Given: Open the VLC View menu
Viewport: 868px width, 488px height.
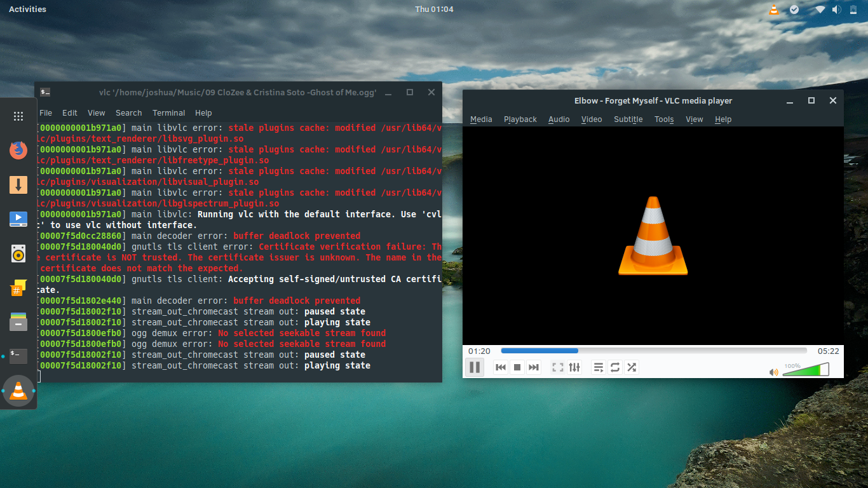Looking at the screenshot, I should click(x=695, y=119).
